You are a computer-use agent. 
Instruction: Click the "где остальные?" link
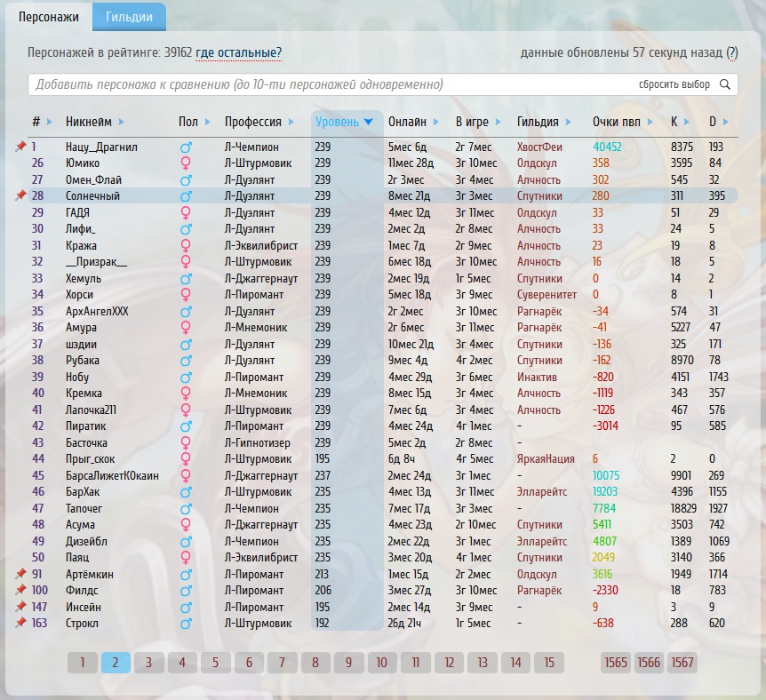238,53
